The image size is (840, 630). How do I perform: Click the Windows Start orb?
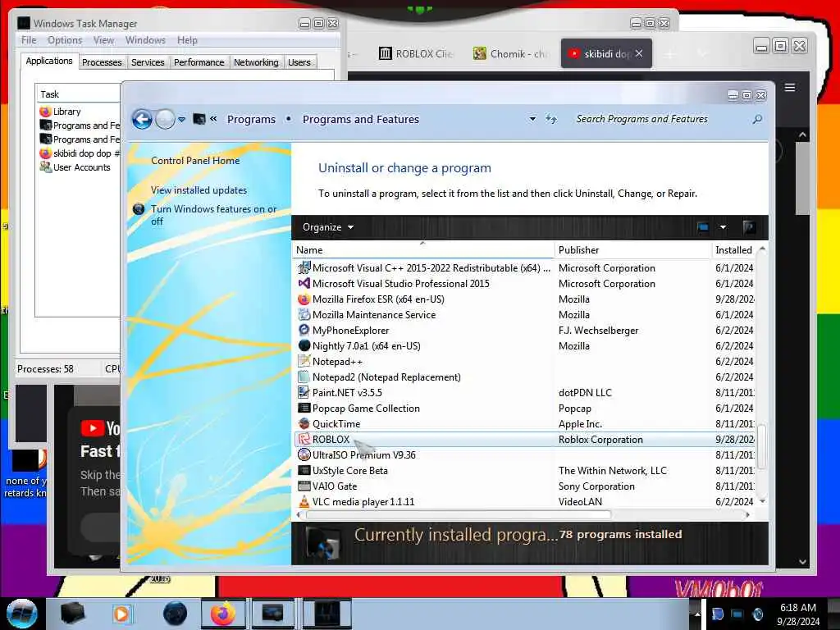[21, 614]
